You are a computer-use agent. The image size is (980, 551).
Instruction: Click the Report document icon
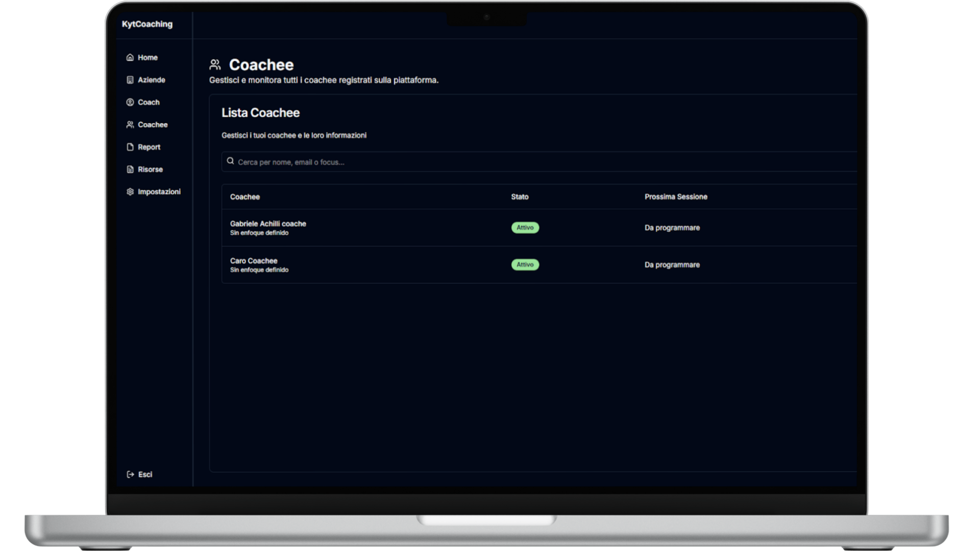tap(130, 147)
